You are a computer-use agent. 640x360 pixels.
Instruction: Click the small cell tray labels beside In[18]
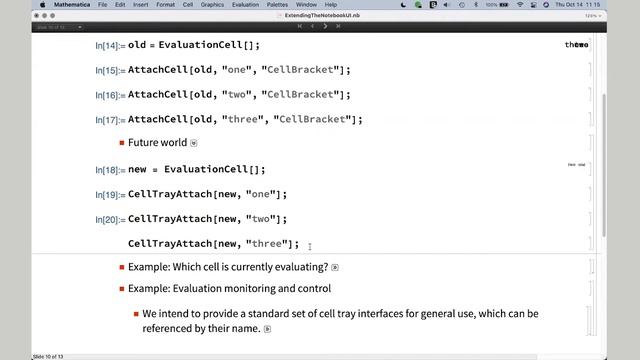[x=576, y=165]
